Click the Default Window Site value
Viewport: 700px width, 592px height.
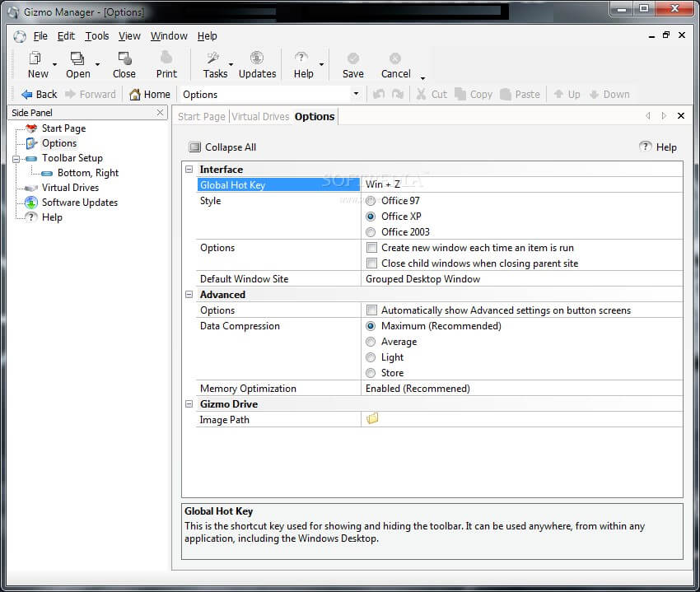coord(521,279)
